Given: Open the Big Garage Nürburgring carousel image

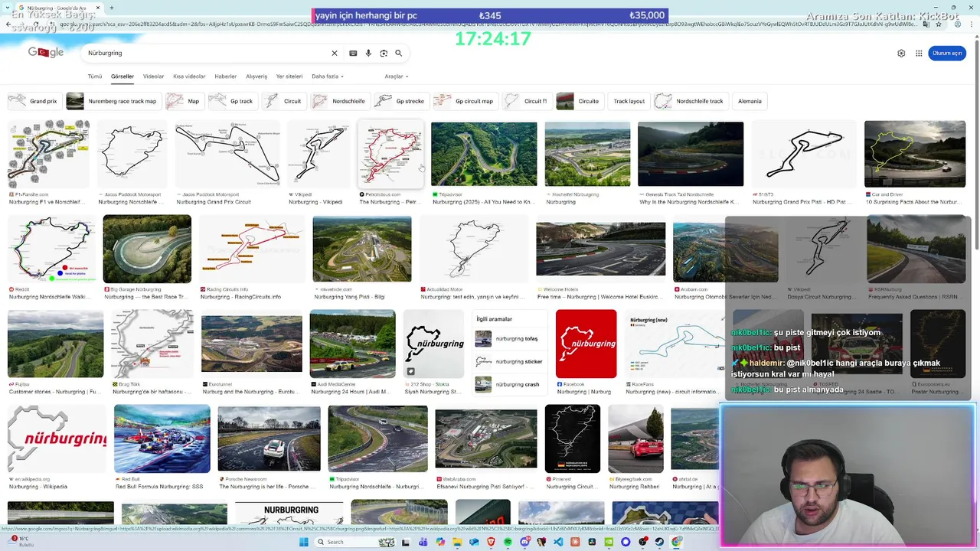Looking at the screenshot, I should point(147,249).
